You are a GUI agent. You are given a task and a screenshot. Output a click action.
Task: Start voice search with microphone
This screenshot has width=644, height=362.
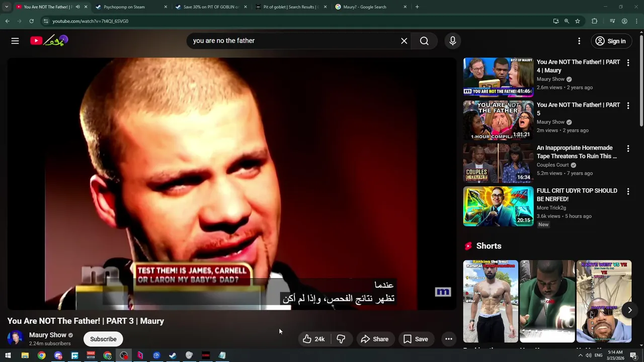coord(453,41)
